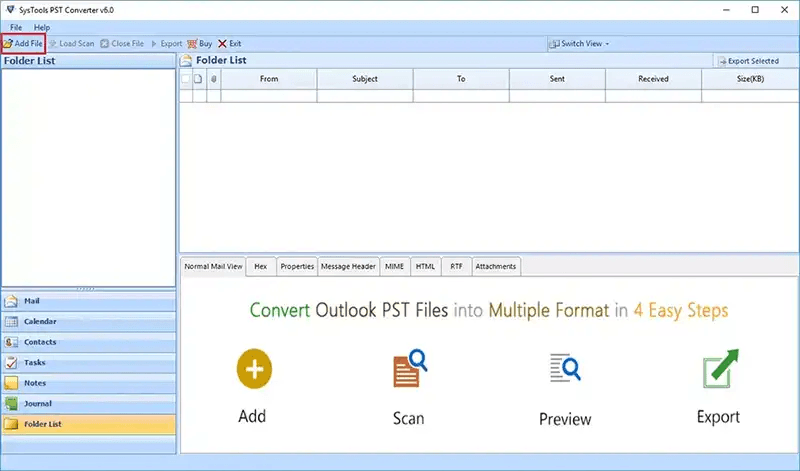Switch to Normal Mail View tab
This screenshot has width=800, height=471.
pyautogui.click(x=213, y=266)
